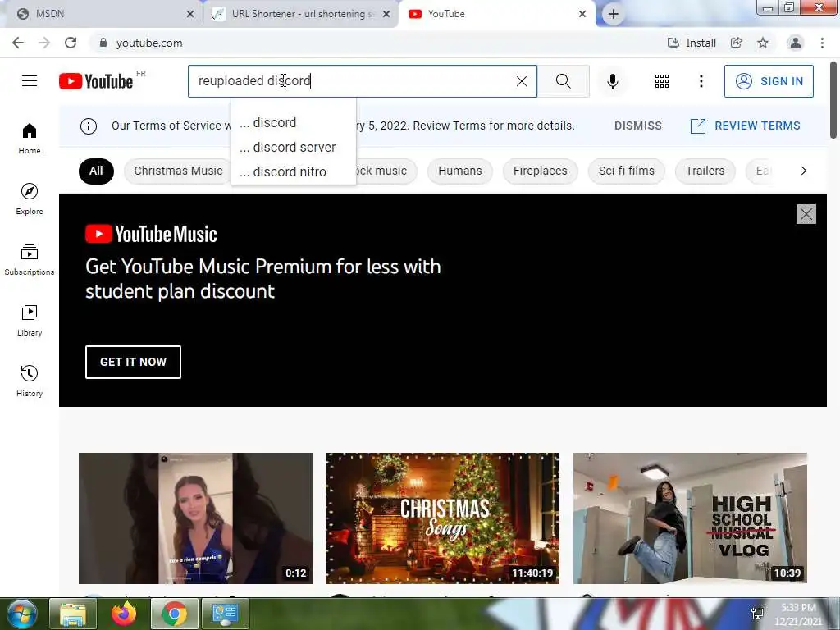The image size is (840, 630).
Task: Open YouTube settings three-dot menu
Action: [x=701, y=81]
